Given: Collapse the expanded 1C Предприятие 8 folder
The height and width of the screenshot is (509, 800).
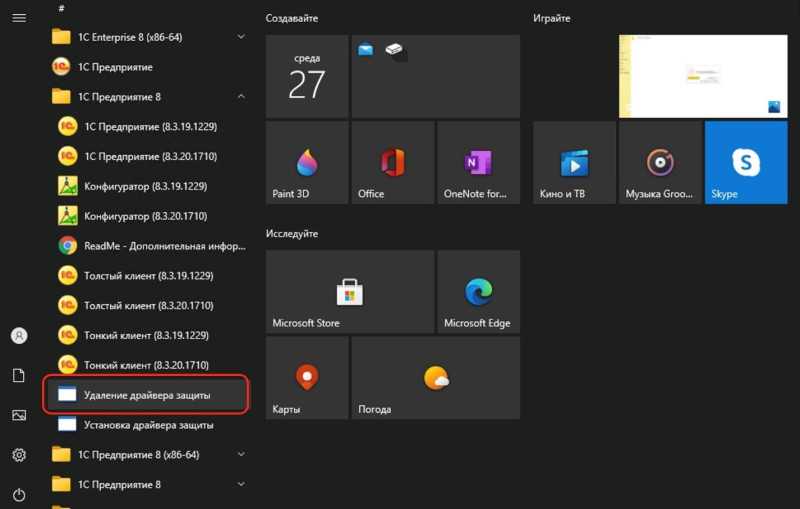Looking at the screenshot, I should [148, 97].
